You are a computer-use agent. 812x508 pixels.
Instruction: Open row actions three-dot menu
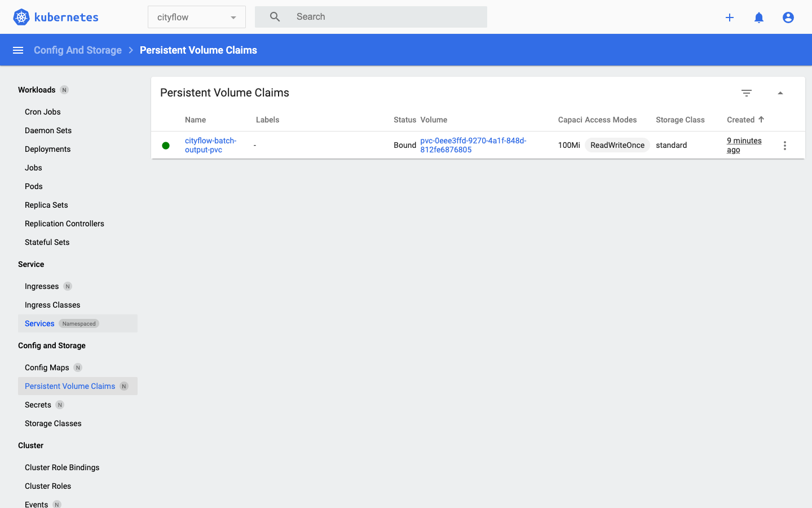pyautogui.click(x=785, y=146)
